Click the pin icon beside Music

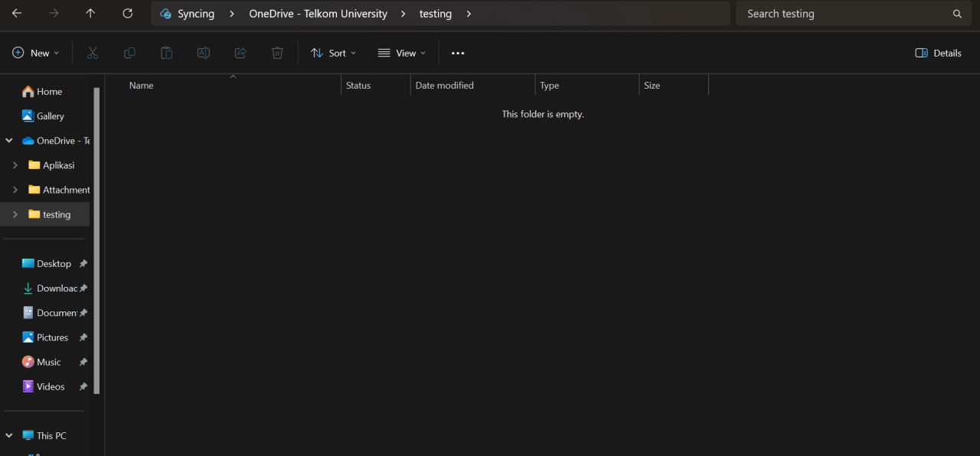83,361
